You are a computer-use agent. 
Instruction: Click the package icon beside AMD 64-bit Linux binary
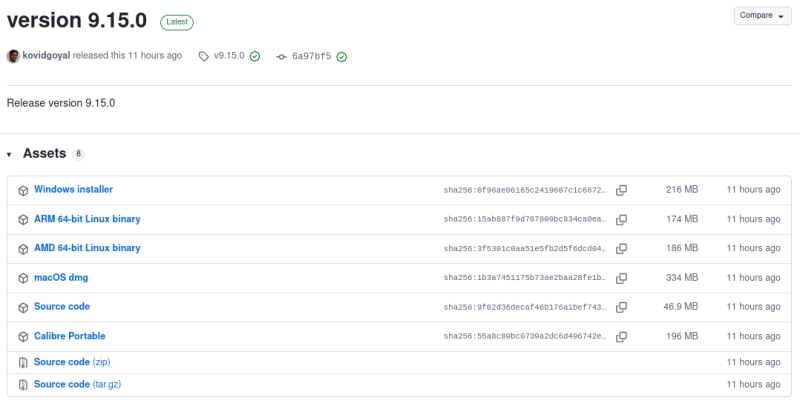[23, 249]
